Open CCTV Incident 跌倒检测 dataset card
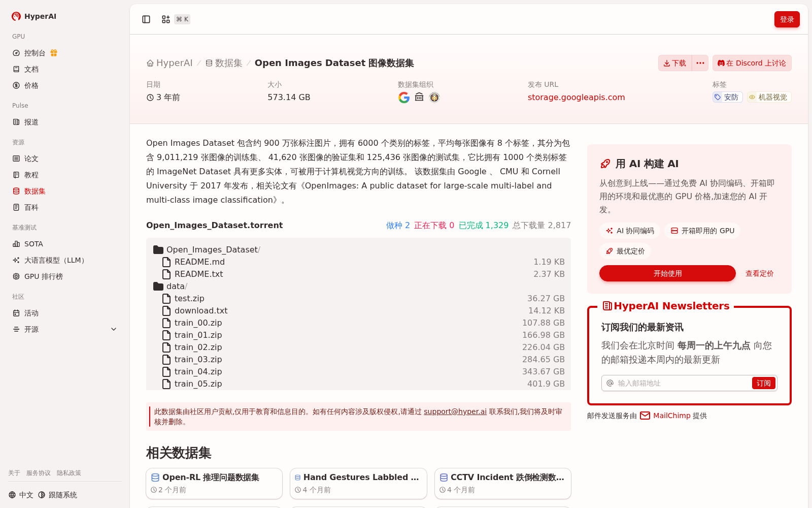Screen dimensions: 812x508 pyautogui.click(x=503, y=484)
